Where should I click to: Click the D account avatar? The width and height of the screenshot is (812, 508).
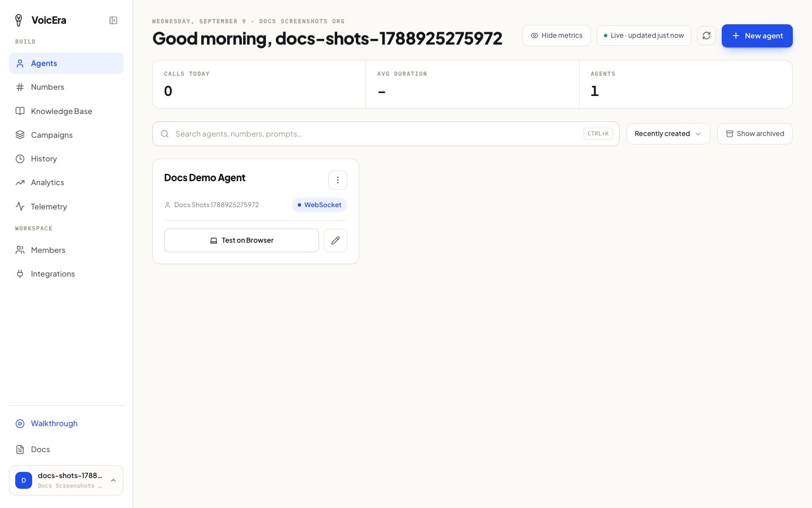pos(24,480)
